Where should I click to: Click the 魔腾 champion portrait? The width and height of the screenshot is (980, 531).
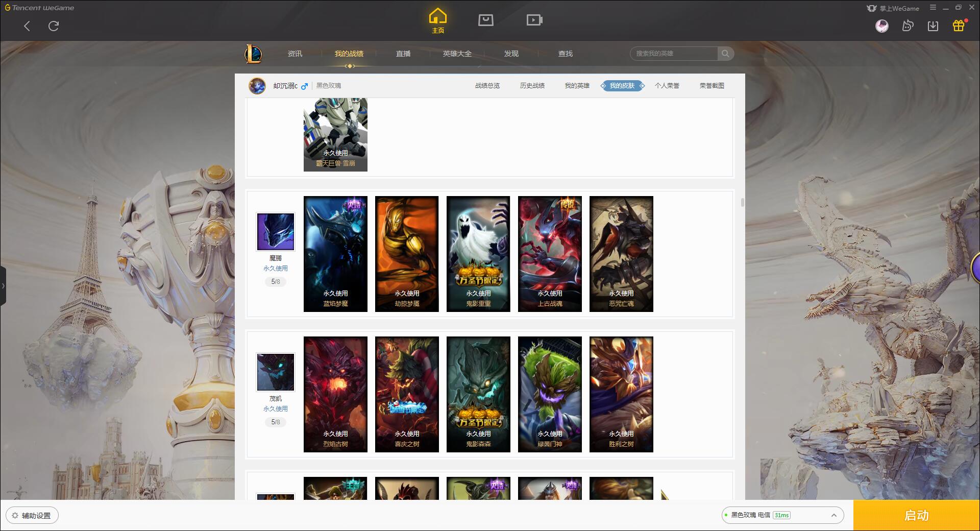click(x=276, y=232)
